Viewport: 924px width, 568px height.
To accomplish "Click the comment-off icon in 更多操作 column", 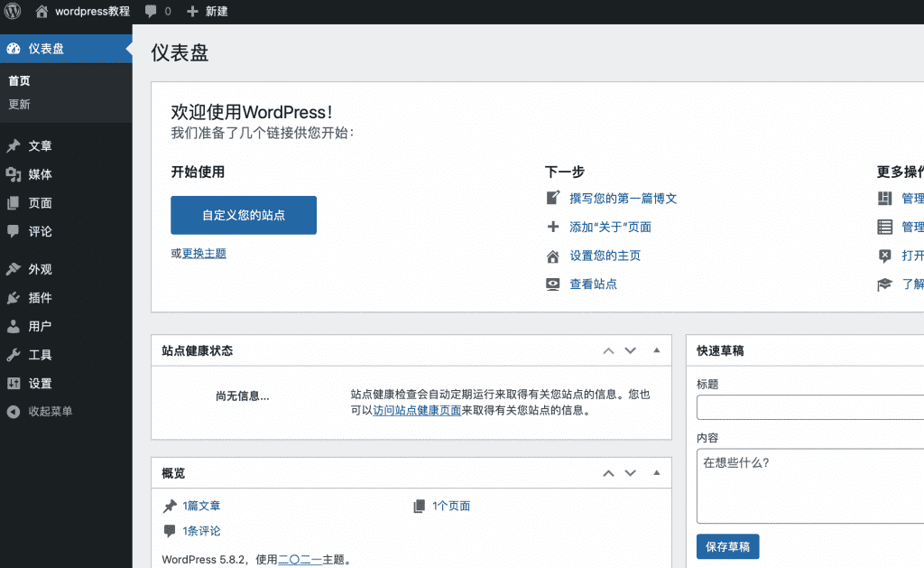I will [x=884, y=256].
